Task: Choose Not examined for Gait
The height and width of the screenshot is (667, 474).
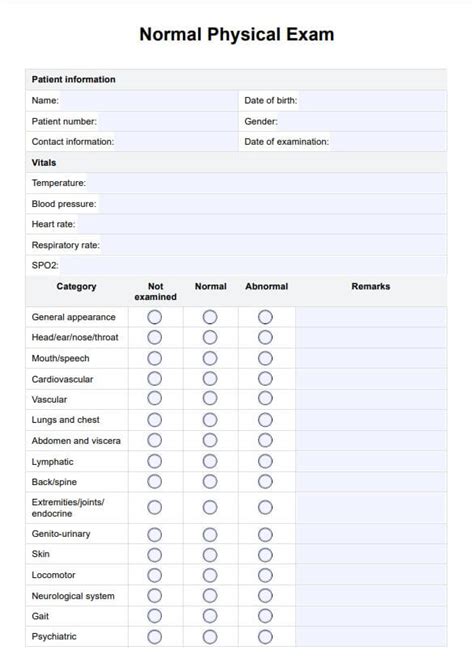Action: pyautogui.click(x=154, y=616)
